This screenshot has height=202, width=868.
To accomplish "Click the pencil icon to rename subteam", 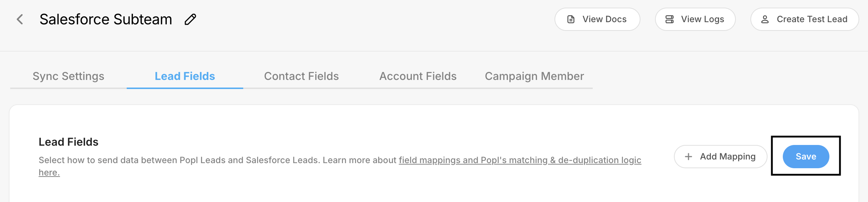I will coord(190,19).
